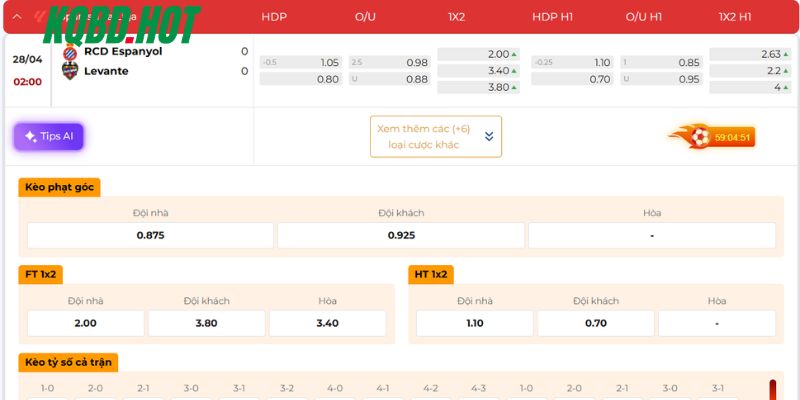Click the sparkle icon in Tips AI
800x400 pixels.
(30, 137)
